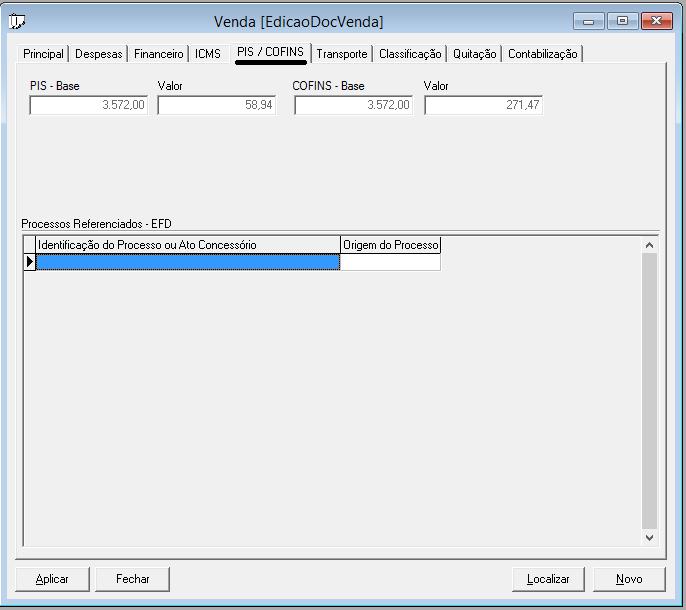Click the COFINS - Base label

tap(329, 86)
